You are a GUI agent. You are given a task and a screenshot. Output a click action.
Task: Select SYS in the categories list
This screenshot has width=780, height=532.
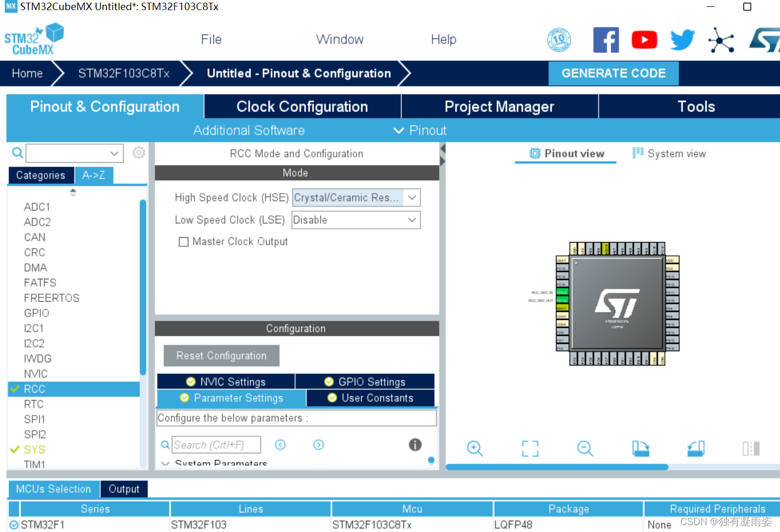click(35, 450)
